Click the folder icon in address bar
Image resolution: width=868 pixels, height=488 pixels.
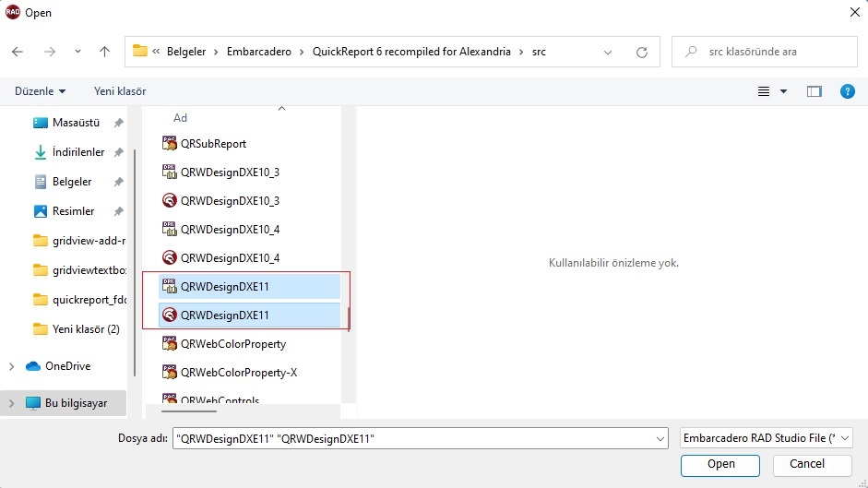click(x=140, y=51)
